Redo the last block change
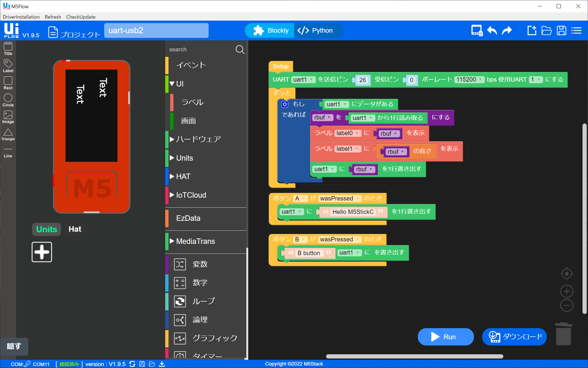This screenshot has height=368, width=588. pyautogui.click(x=507, y=30)
